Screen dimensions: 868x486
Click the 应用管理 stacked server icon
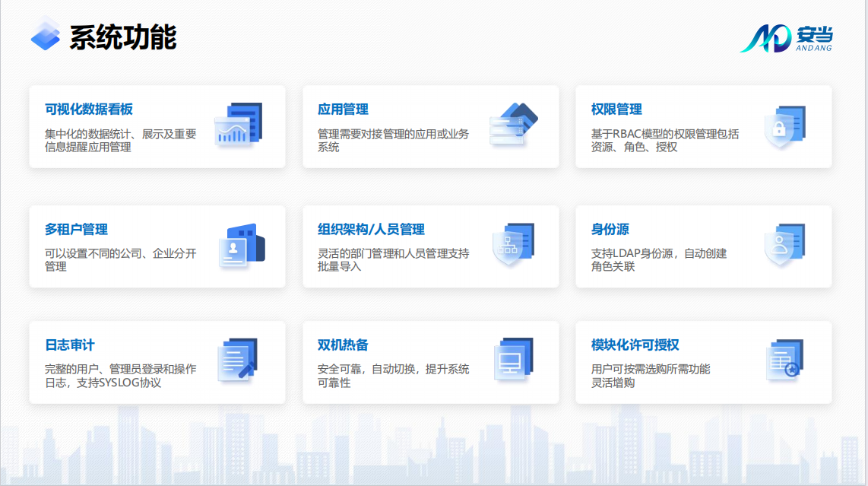pyautogui.click(x=514, y=125)
